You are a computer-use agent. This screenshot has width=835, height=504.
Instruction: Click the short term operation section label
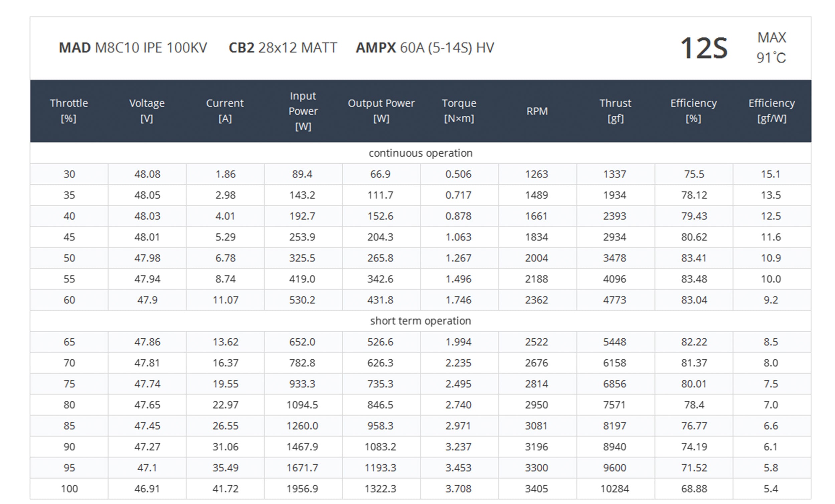[x=420, y=321]
